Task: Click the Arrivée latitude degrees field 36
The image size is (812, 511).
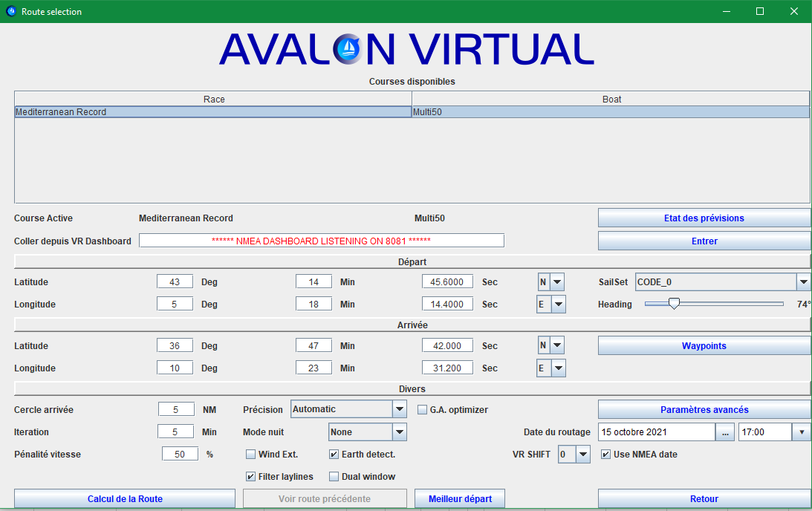Action: [x=175, y=345]
